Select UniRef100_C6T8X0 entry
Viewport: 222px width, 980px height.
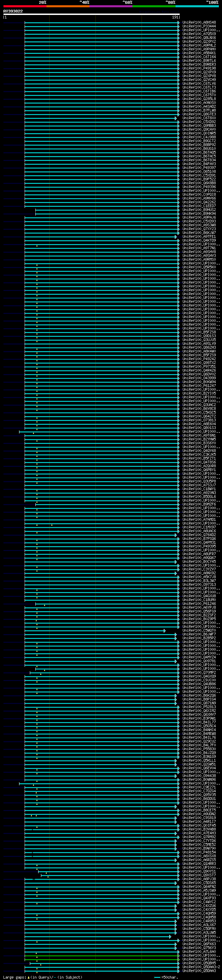click(x=199, y=118)
